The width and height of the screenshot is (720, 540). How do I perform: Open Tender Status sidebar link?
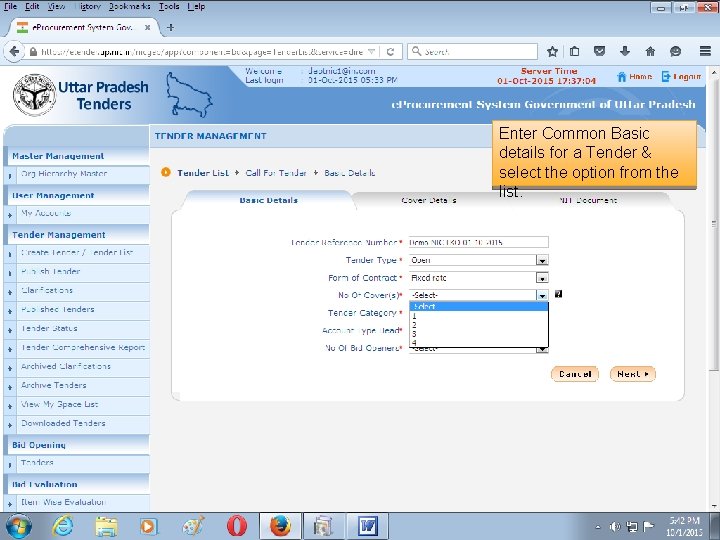pos(49,328)
